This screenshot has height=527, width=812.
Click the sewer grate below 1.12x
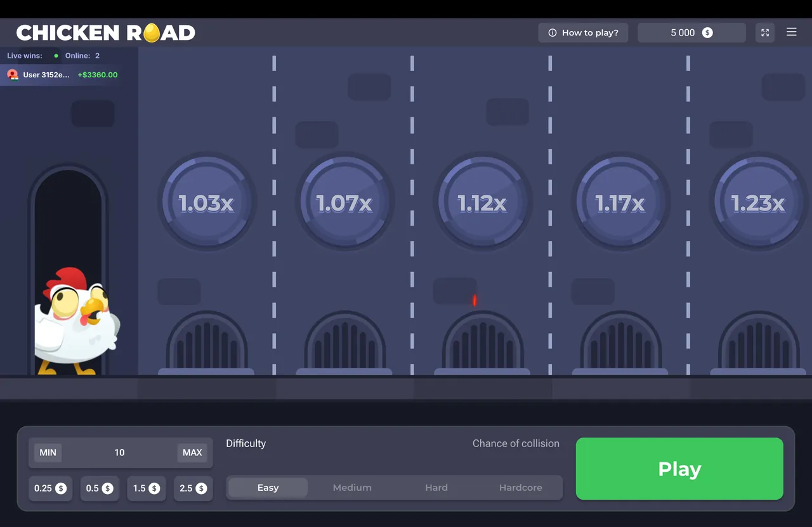pyautogui.click(x=482, y=342)
